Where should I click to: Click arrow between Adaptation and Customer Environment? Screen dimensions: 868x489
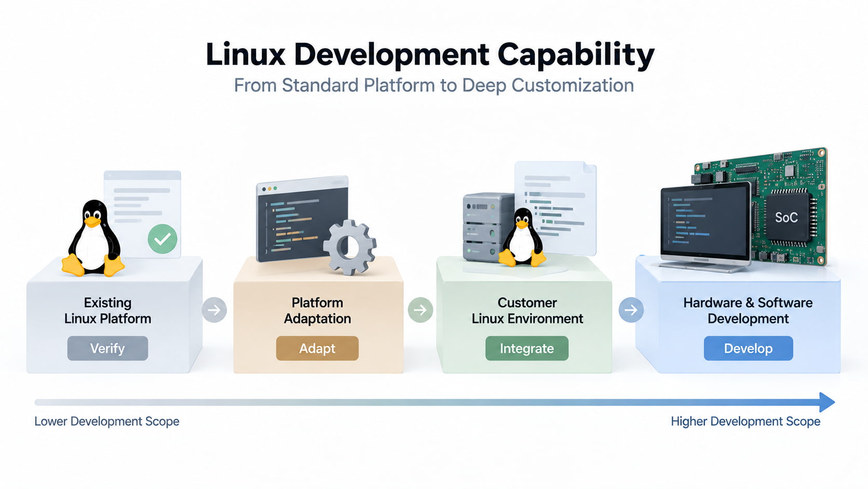point(421,310)
